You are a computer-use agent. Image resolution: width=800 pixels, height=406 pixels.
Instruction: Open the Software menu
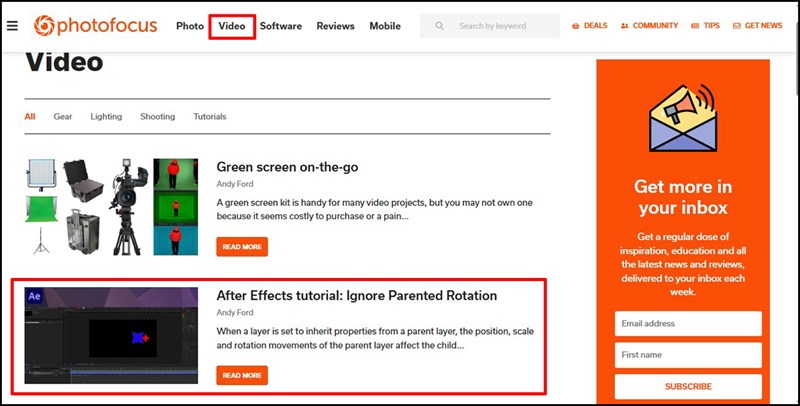click(281, 26)
